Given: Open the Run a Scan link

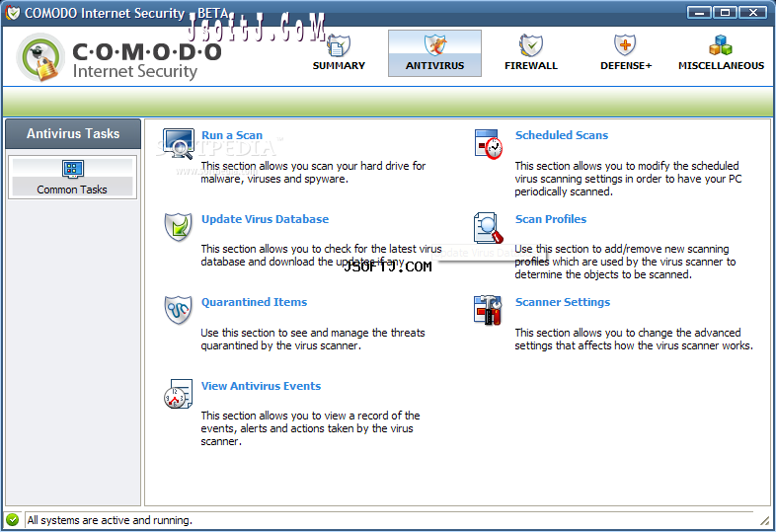Looking at the screenshot, I should point(232,135).
